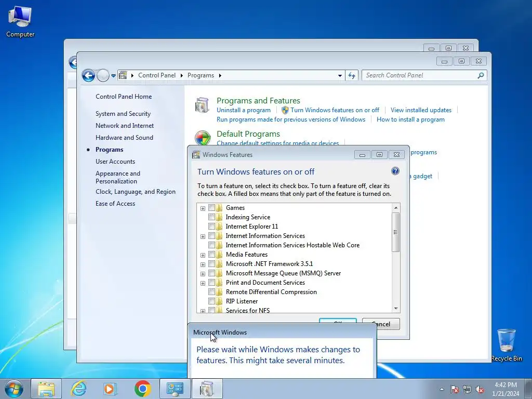Screen dimensions: 532x399
Task: Open Windows Media Player from the taskbar
Action: 110,389
